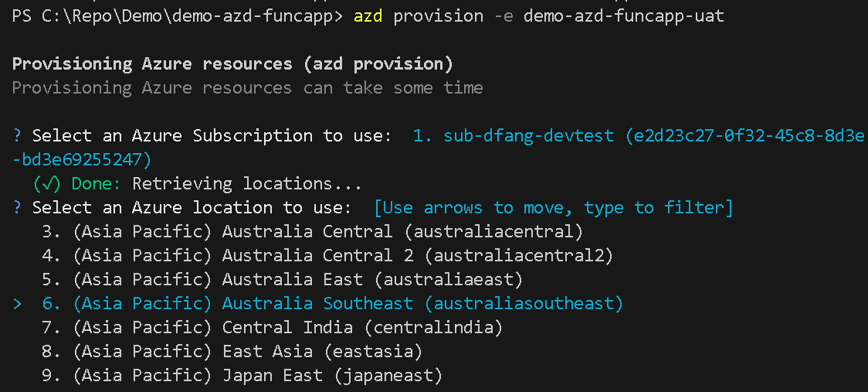868x392 pixels.
Task: Select highlighted Australia Southeast option
Action: [333, 303]
